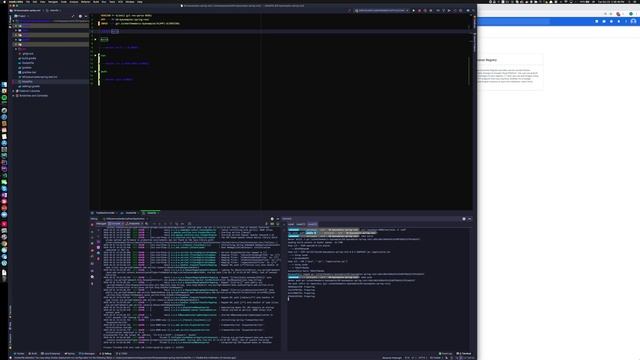Switch to the Endpoints tab

click(133, 224)
